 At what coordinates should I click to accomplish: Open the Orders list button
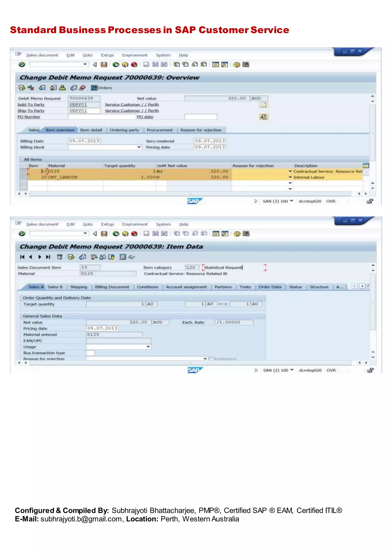coord(101,88)
